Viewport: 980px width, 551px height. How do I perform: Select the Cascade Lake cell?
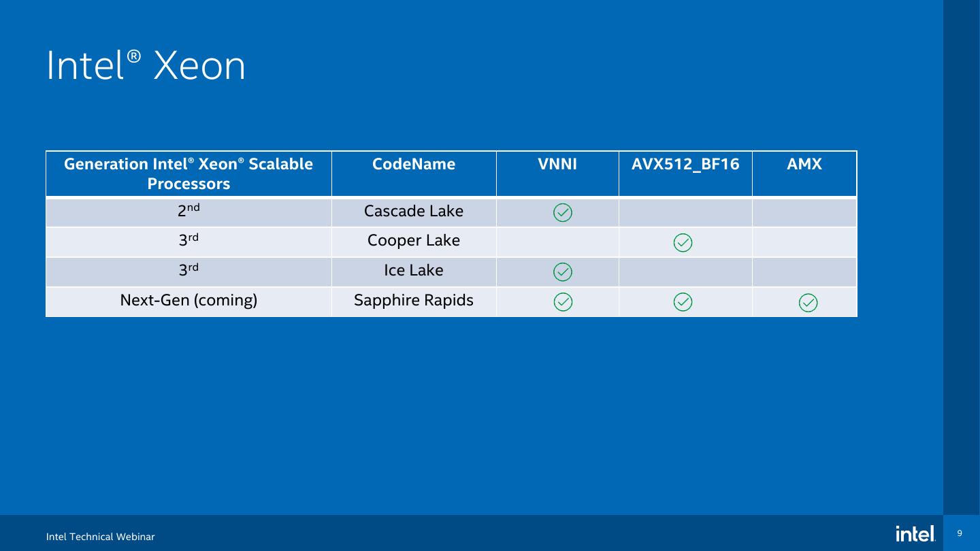click(x=414, y=211)
